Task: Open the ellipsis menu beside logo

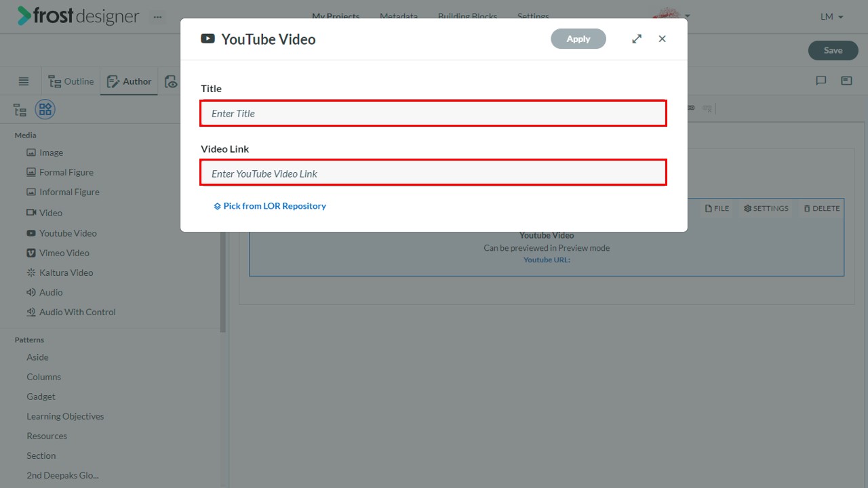Action: pyautogui.click(x=157, y=17)
